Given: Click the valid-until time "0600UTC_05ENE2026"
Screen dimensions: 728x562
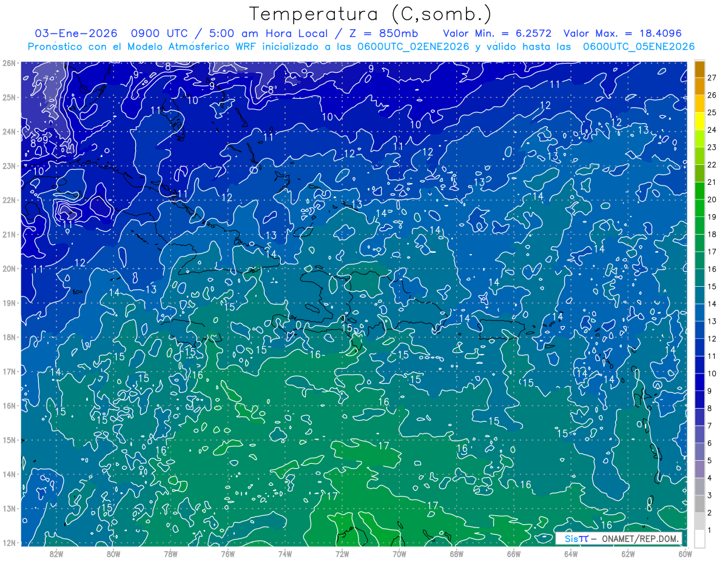Looking at the screenshot, I should click(639, 47).
